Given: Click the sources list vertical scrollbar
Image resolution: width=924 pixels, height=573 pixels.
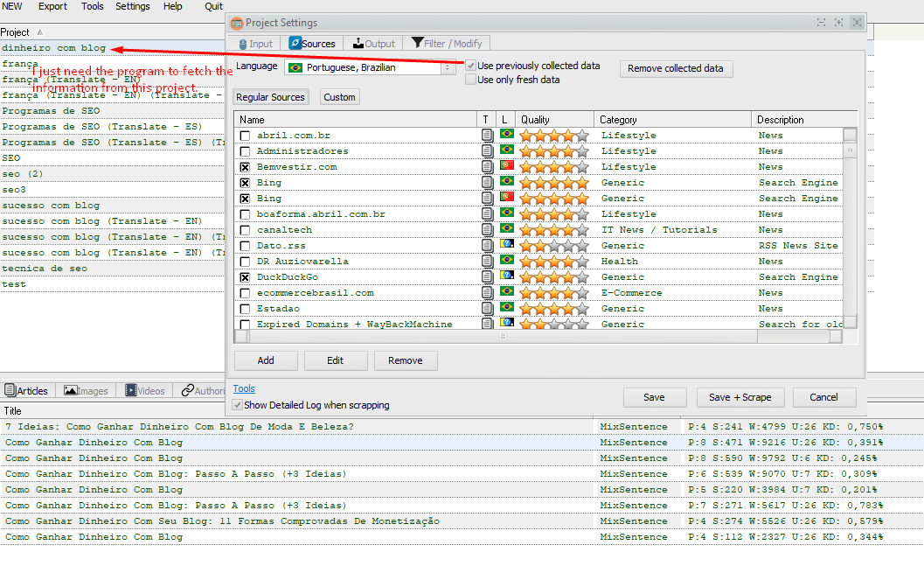Looking at the screenshot, I should coord(850,227).
